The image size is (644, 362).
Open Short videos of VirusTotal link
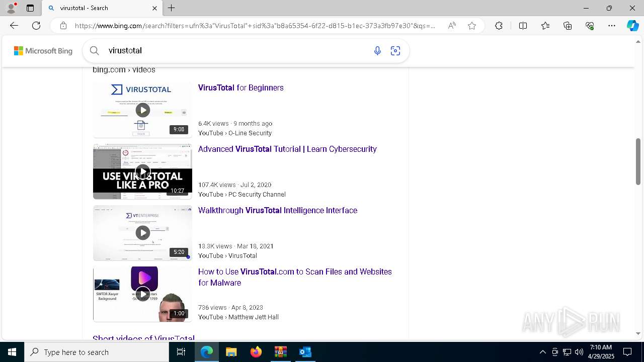click(x=143, y=339)
